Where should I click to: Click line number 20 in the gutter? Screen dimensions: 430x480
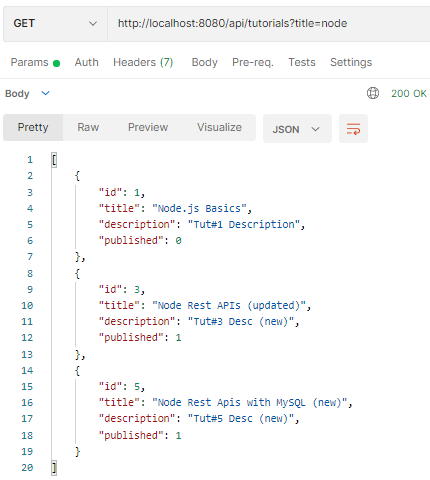[27, 468]
